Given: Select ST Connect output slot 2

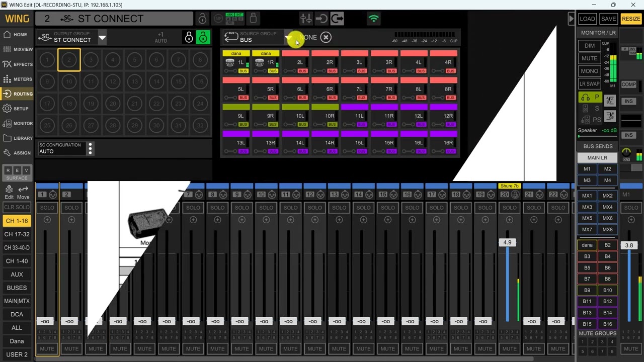Looking at the screenshot, I should click(69, 60).
